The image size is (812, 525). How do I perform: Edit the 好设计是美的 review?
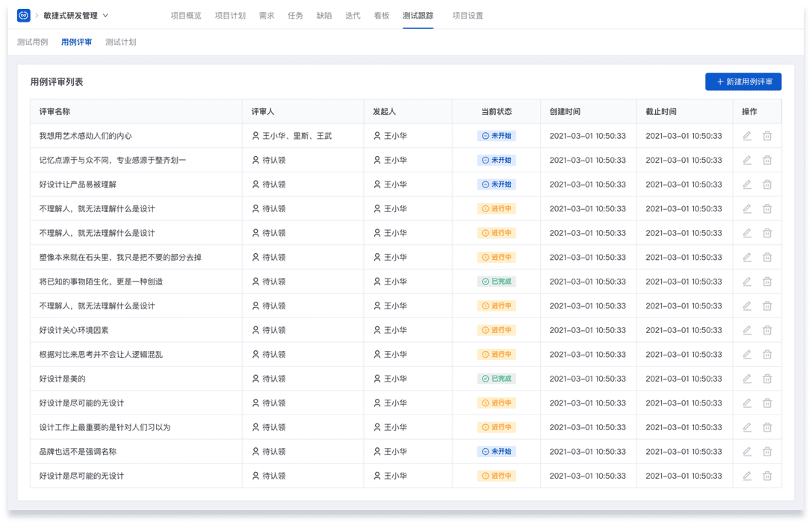click(x=747, y=379)
